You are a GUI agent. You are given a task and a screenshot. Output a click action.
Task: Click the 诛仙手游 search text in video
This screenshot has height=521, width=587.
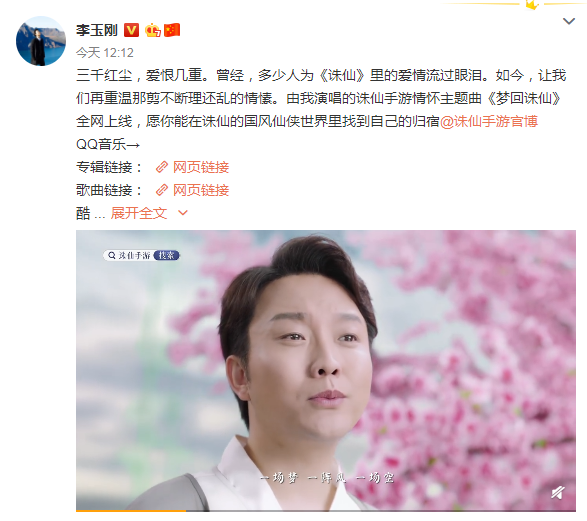[x=134, y=256]
